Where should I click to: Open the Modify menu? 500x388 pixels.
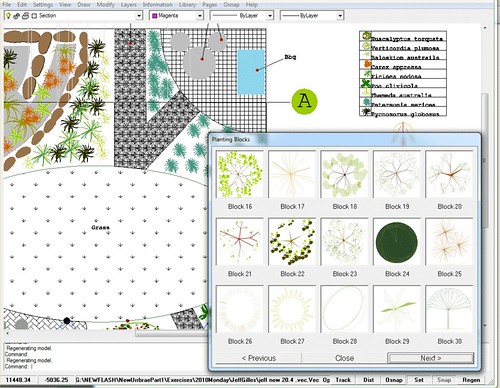[x=105, y=5]
